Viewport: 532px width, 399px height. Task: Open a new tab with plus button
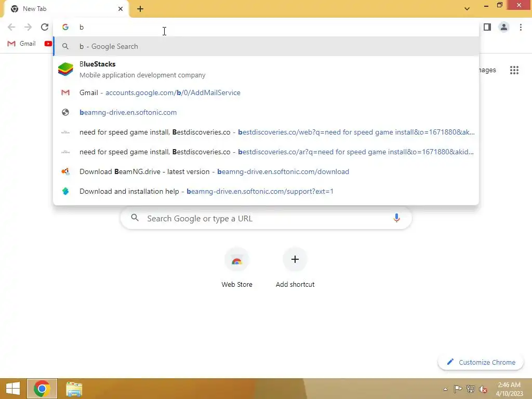pyautogui.click(x=140, y=9)
